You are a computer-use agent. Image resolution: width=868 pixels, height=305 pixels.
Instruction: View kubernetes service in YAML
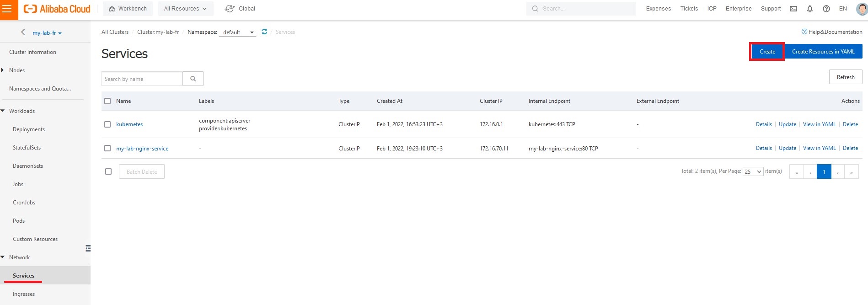(x=820, y=124)
